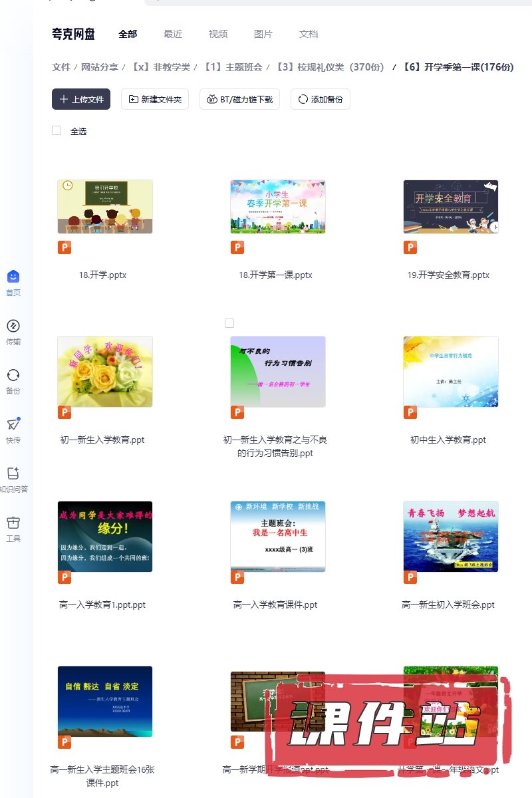Open the 19.开学安全教育.pptx thumbnail
532x798 pixels.
(450, 207)
